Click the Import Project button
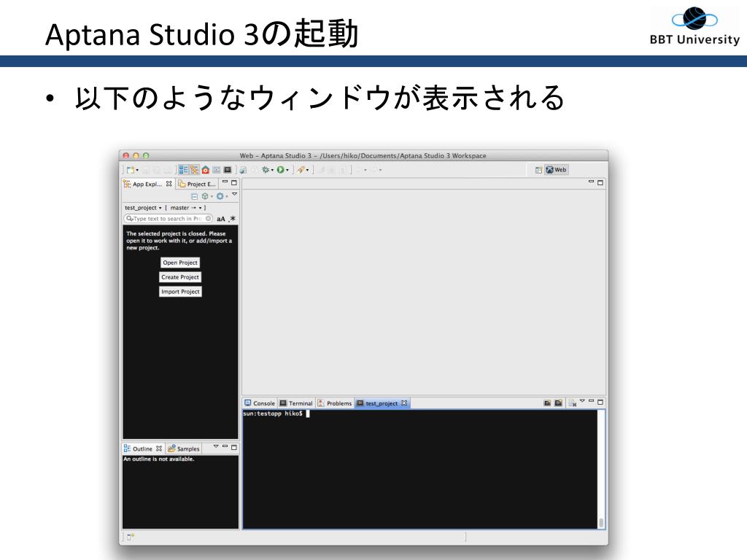 [180, 292]
